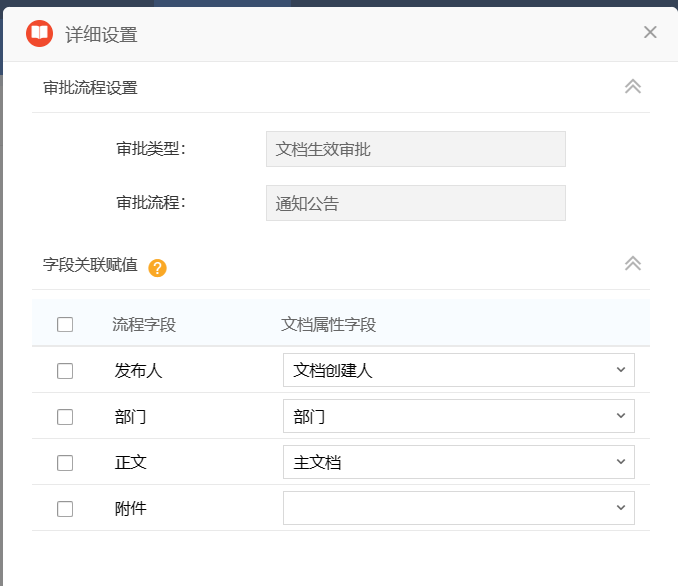This screenshot has height=586, width=678.
Task: Expand the 主文档 dropdown for 正文
Action: pyautogui.click(x=458, y=462)
